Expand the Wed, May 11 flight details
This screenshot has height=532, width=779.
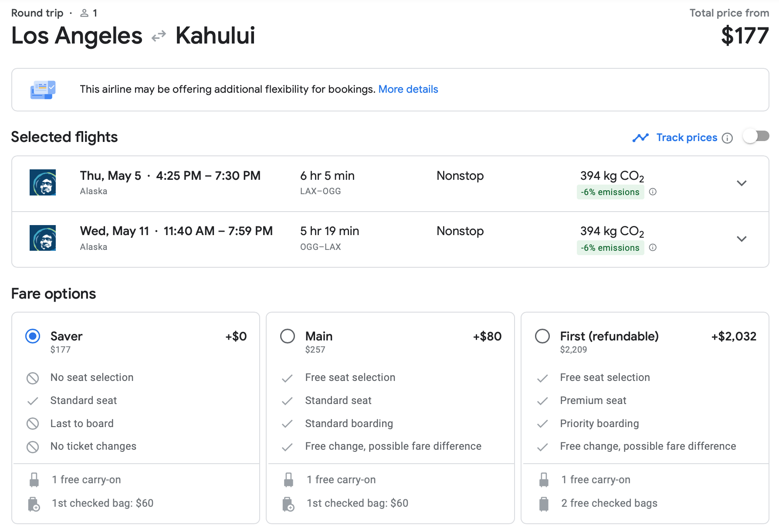pyautogui.click(x=742, y=239)
